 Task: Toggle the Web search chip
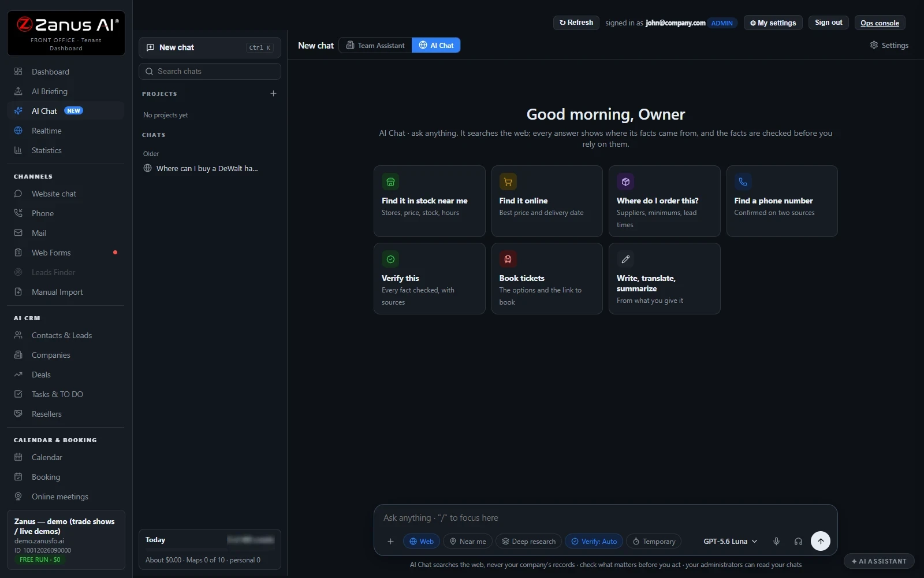[422, 542]
